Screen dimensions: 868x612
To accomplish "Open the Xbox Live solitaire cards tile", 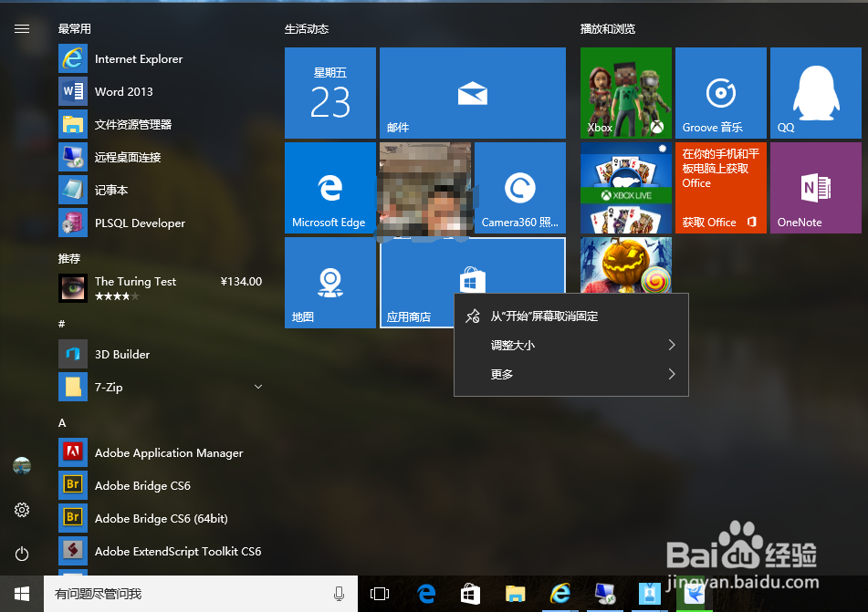I will 626,188.
